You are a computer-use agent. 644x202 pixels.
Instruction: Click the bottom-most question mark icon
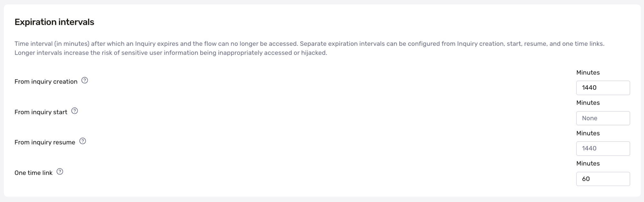(60, 172)
